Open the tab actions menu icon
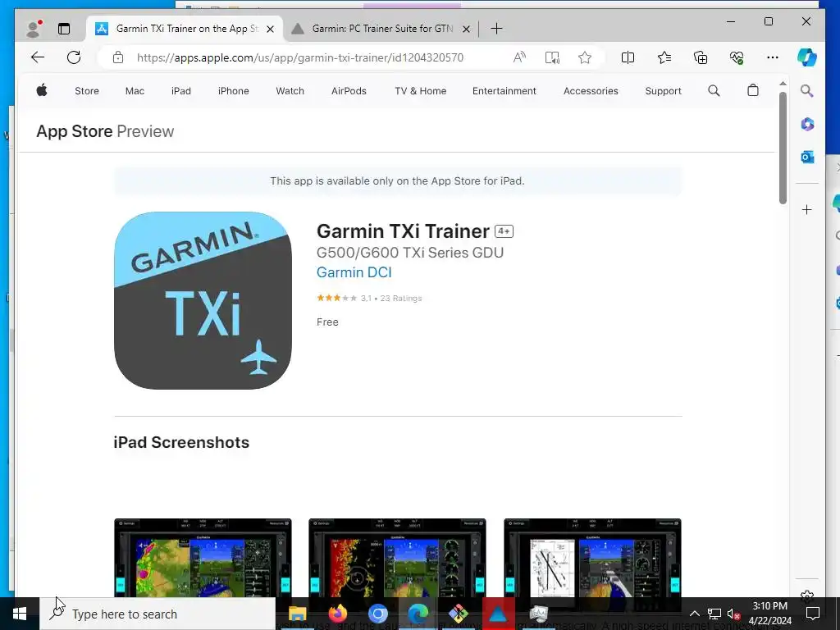 [x=64, y=29]
